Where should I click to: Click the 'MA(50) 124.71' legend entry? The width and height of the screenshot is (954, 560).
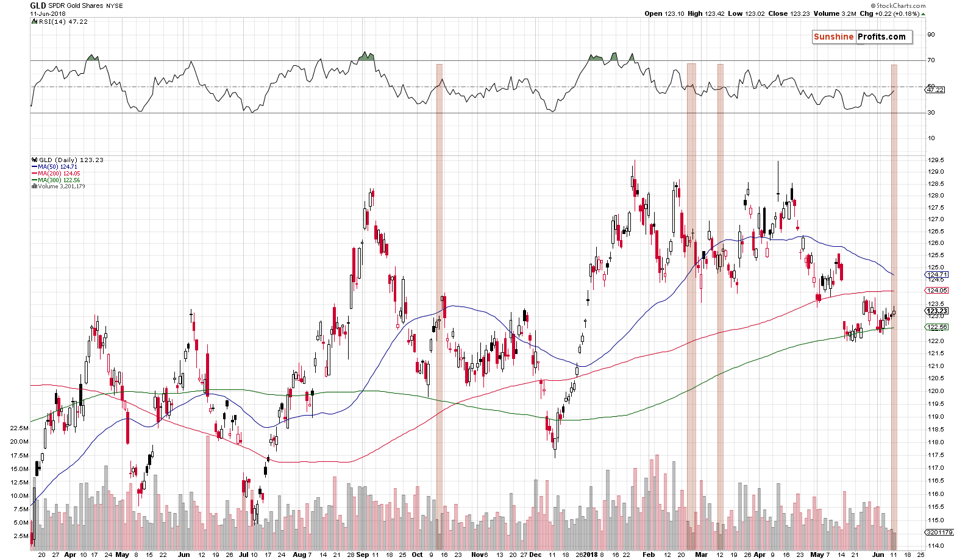pos(54,167)
